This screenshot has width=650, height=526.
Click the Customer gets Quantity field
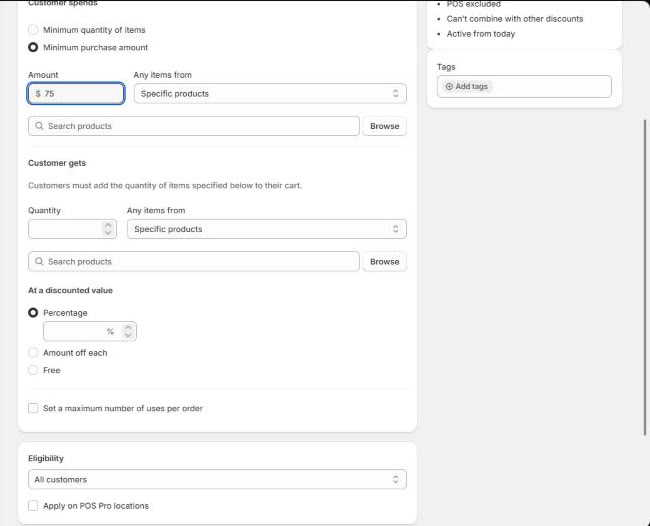click(72, 229)
